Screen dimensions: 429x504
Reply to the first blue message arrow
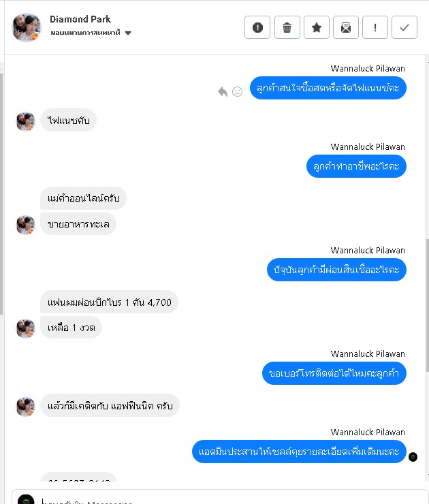click(223, 92)
